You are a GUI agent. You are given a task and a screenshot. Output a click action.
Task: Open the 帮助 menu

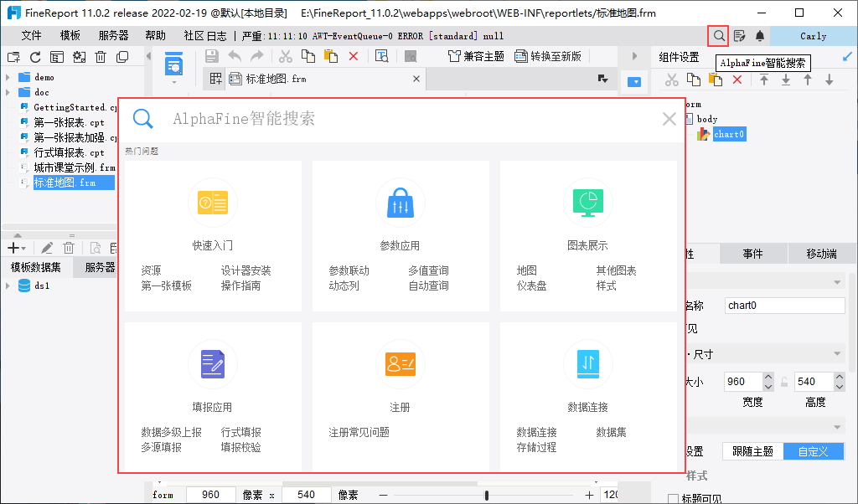click(x=155, y=35)
